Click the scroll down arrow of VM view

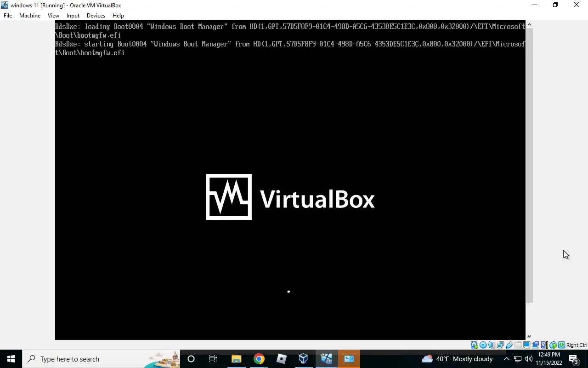(x=529, y=336)
